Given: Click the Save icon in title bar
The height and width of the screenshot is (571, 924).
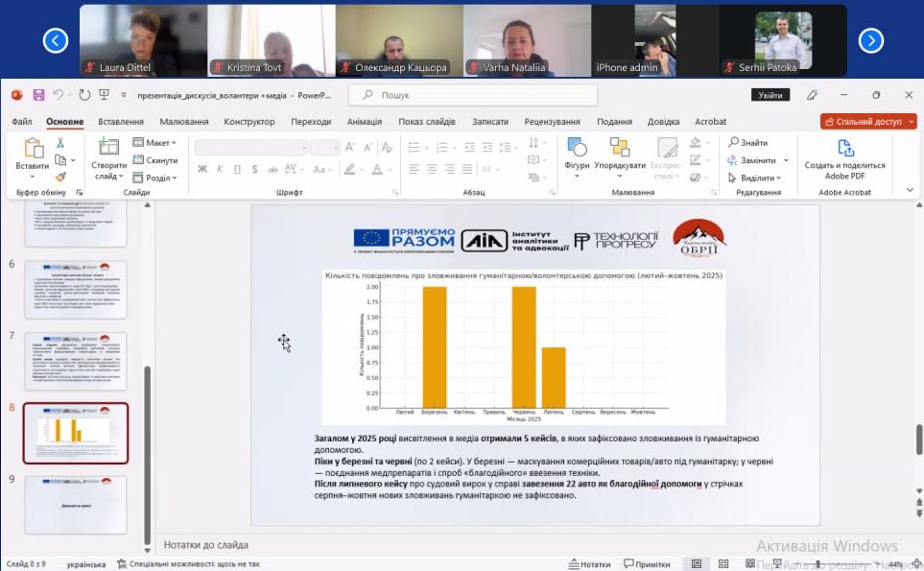Looking at the screenshot, I should pyautogui.click(x=39, y=95).
